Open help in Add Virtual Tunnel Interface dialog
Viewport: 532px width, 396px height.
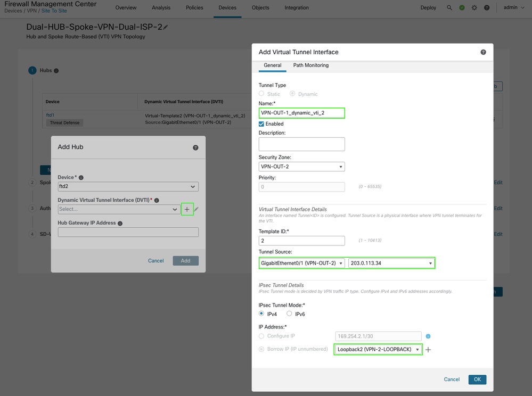(483, 52)
